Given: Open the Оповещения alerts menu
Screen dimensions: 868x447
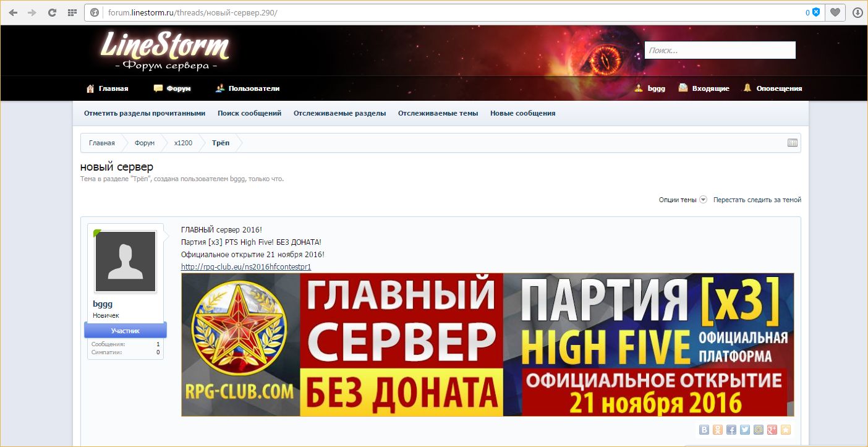Looking at the screenshot, I should (x=772, y=88).
